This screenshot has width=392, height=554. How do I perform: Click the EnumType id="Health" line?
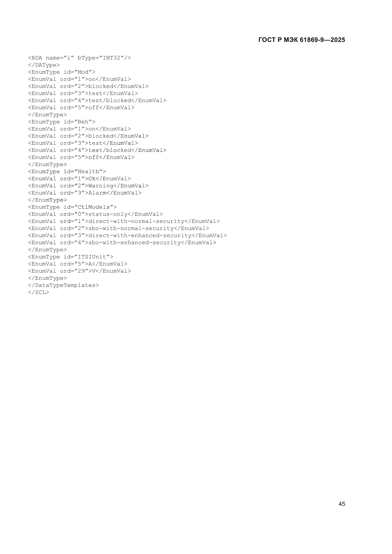pos(67,171)
